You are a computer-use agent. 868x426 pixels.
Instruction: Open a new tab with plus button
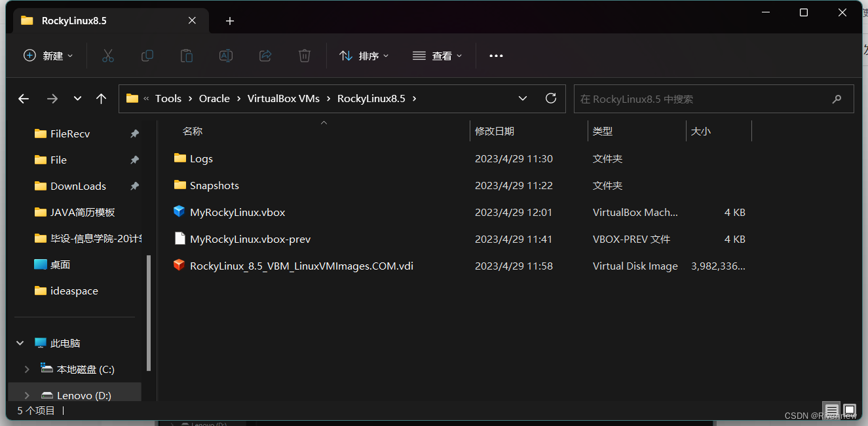[230, 21]
